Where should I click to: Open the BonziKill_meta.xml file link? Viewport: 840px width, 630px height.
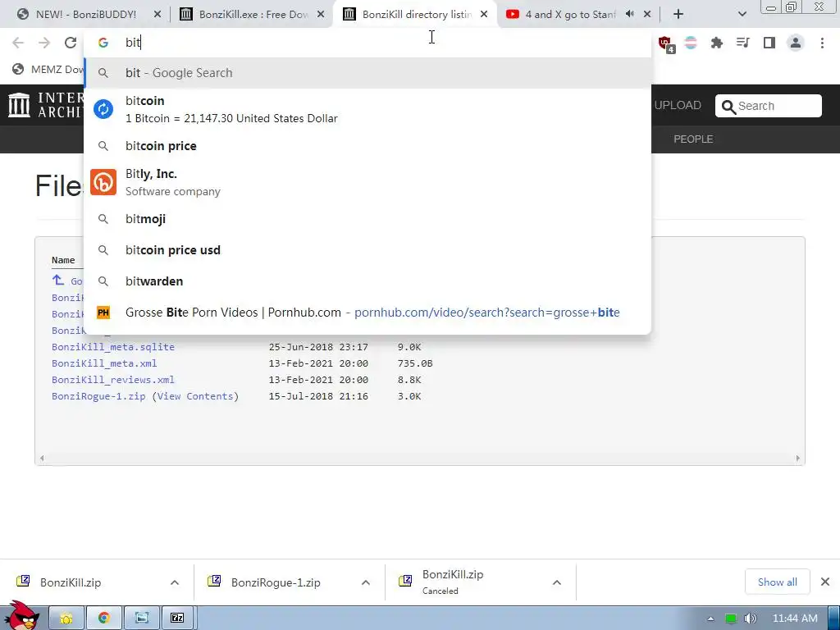104,363
